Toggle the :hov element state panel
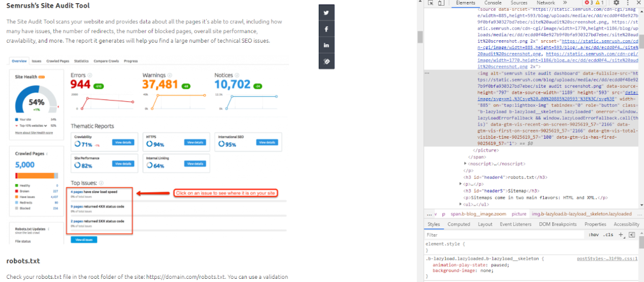The width and height of the screenshot is (644, 282). point(593,235)
